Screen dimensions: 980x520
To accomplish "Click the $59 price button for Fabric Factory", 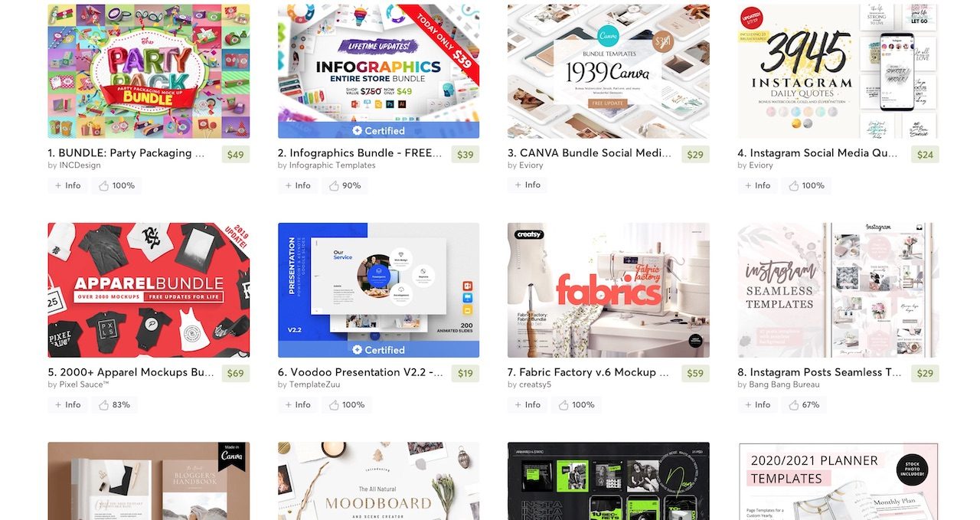I will click(x=695, y=374).
